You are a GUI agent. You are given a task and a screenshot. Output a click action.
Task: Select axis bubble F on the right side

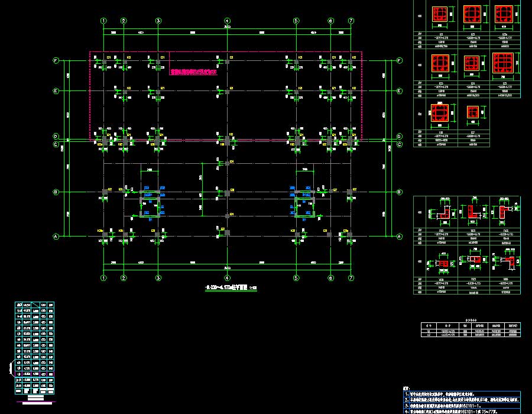point(400,61)
